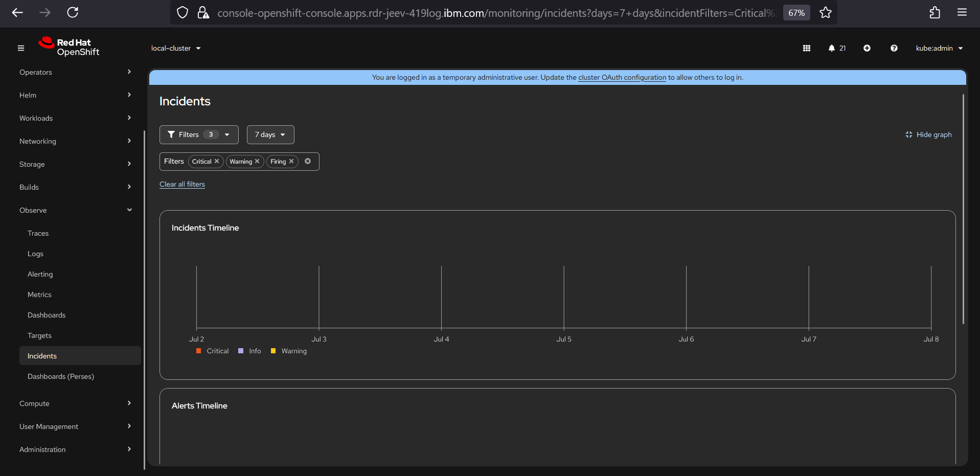The image size is (980, 476).
Task: Click the quick create plus icon
Action: point(867,48)
